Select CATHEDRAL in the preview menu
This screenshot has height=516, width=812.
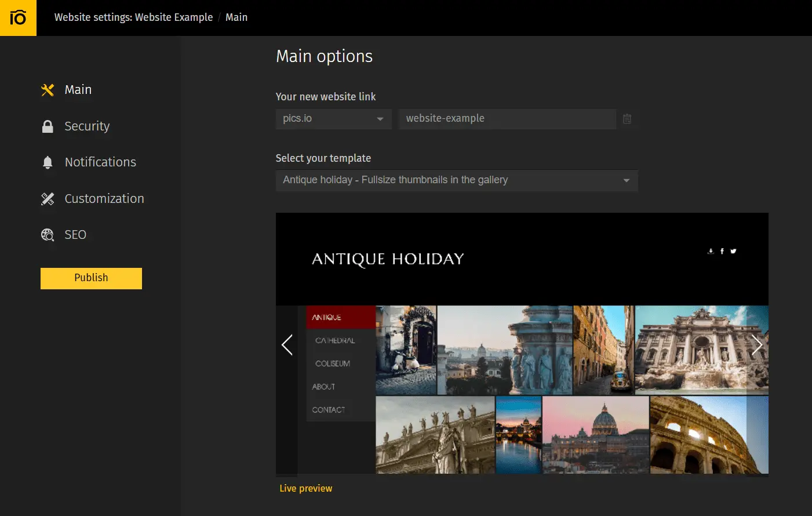tap(336, 340)
